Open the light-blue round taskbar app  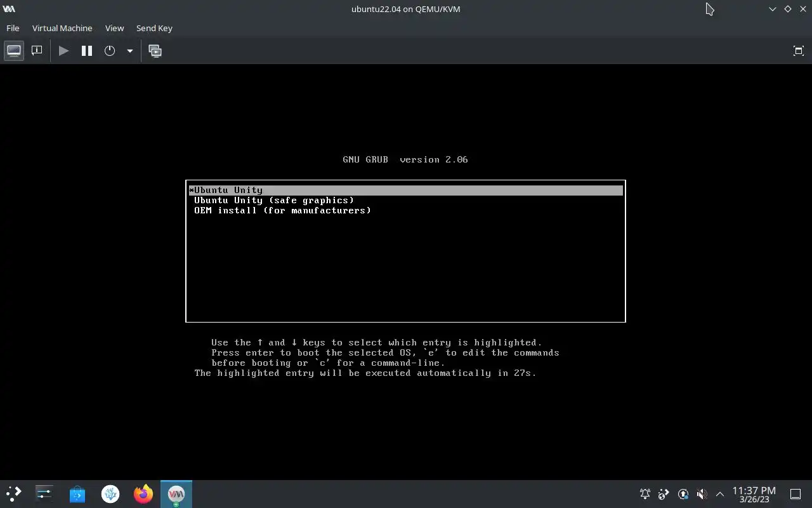110,493
